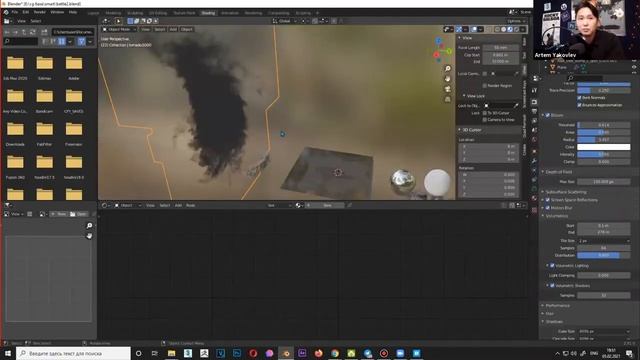Select rendered viewport shading mode icon

click(x=516, y=29)
